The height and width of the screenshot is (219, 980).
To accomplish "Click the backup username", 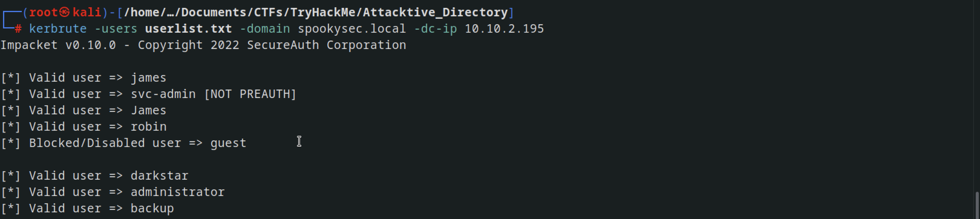I will coord(152,208).
